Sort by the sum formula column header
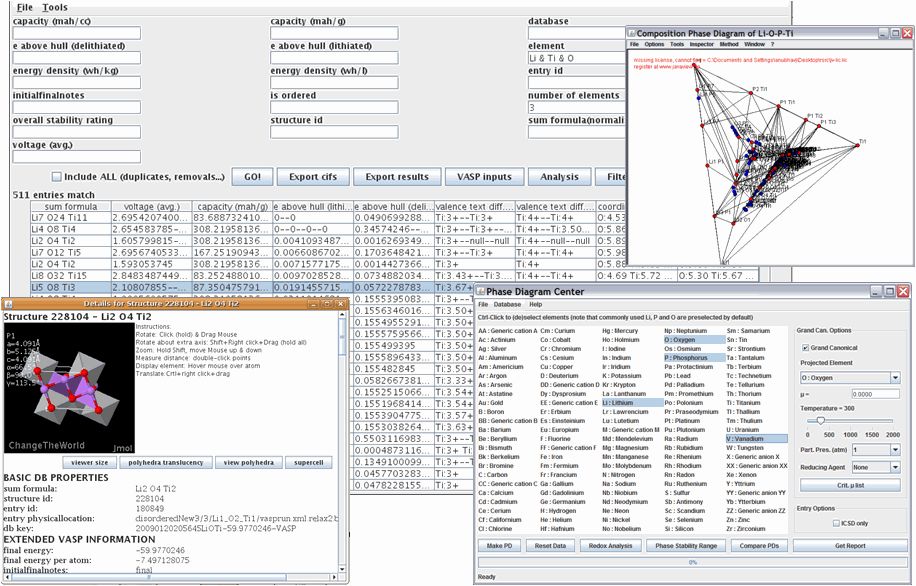 (71, 206)
